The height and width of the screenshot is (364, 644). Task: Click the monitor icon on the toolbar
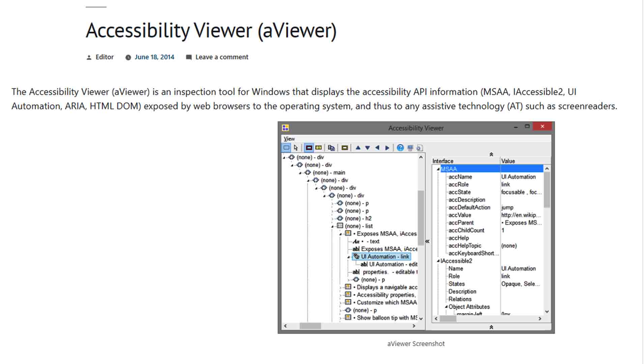point(410,148)
